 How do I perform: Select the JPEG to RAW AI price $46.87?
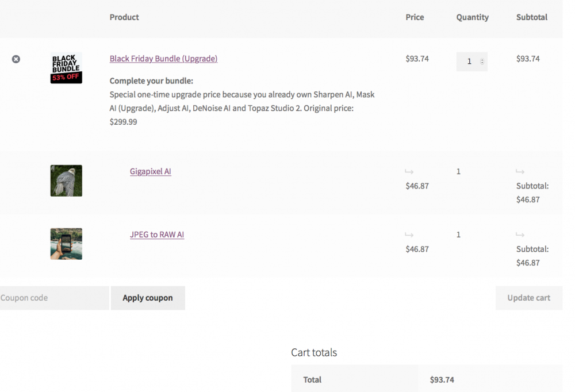pyautogui.click(x=417, y=249)
